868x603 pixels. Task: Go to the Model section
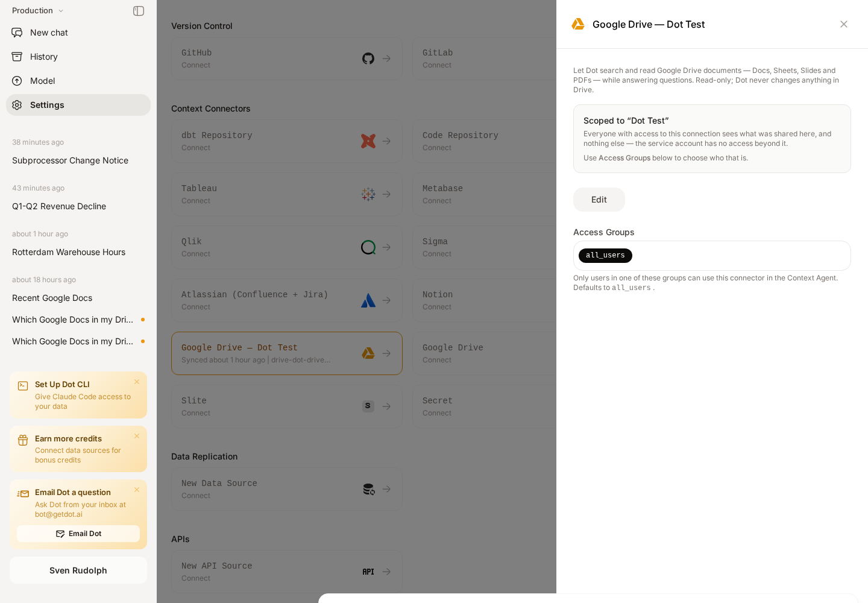[x=78, y=81]
